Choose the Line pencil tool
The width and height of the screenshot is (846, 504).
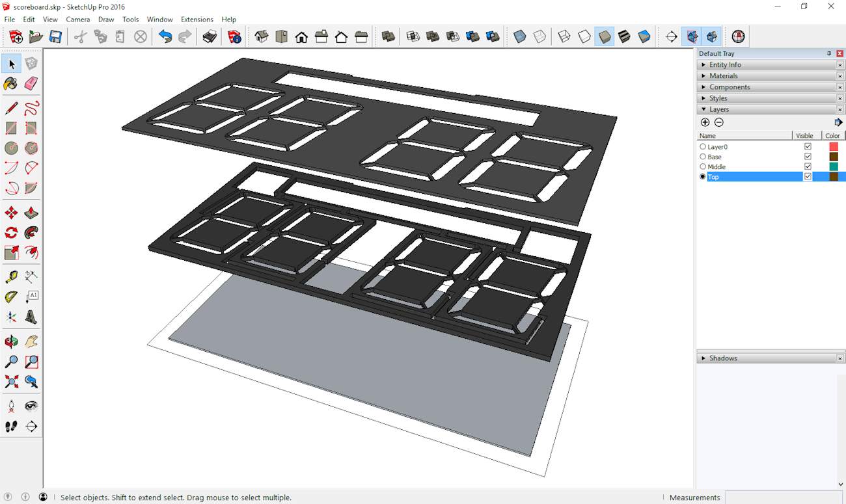pos(11,109)
